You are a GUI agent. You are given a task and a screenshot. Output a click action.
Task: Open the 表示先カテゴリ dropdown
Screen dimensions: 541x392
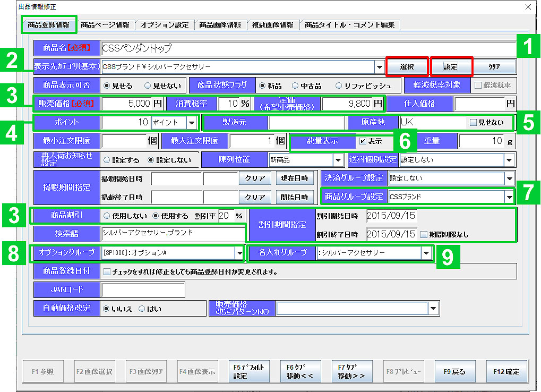click(x=379, y=67)
